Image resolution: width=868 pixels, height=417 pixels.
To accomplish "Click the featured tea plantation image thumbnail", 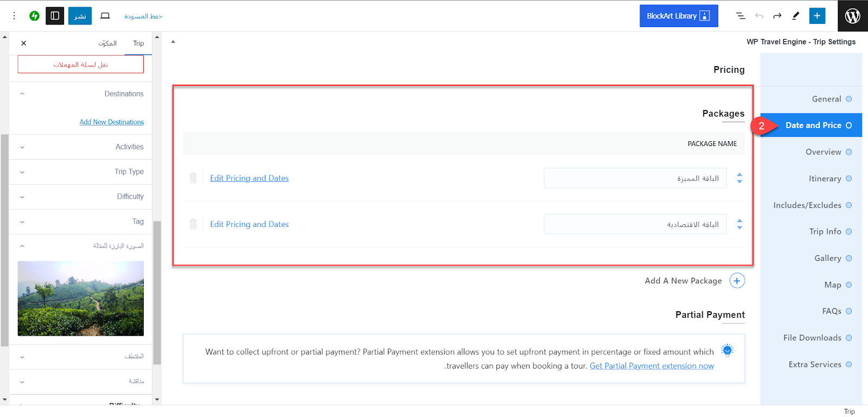I will click(81, 298).
